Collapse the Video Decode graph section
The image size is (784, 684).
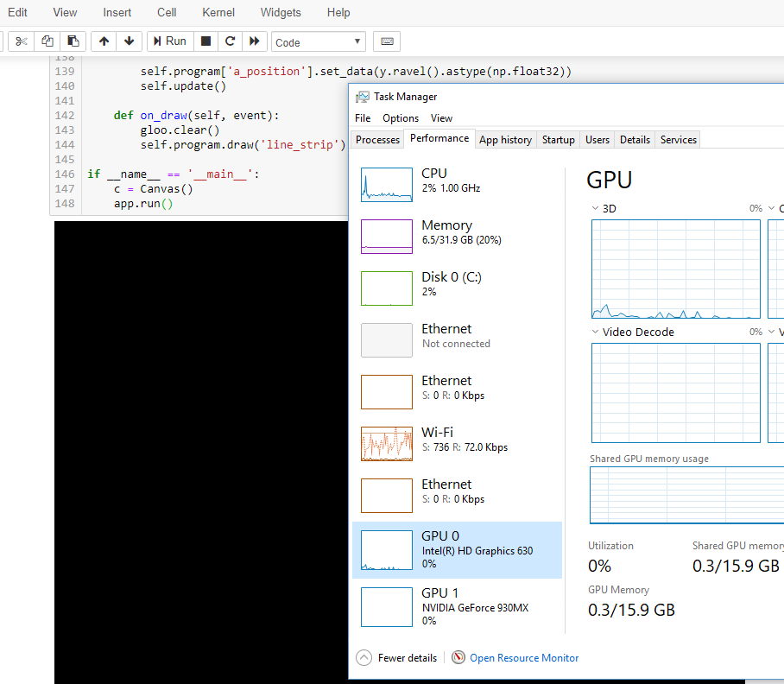click(595, 332)
